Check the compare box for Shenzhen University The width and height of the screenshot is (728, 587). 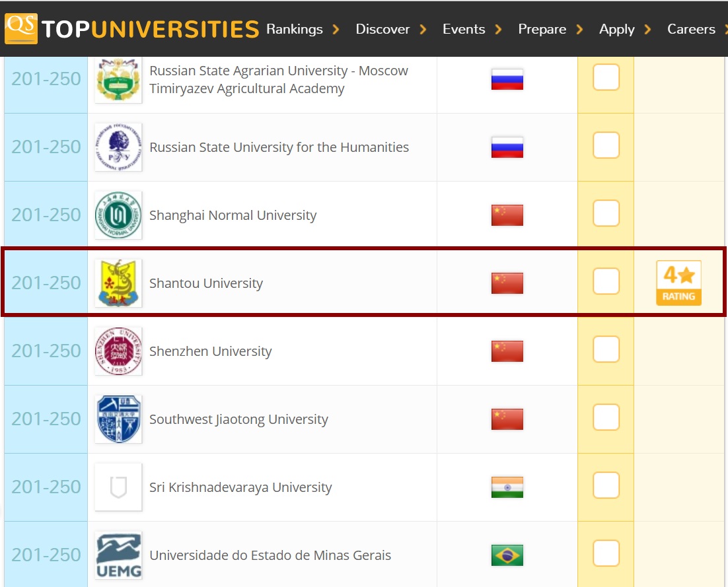click(x=606, y=349)
